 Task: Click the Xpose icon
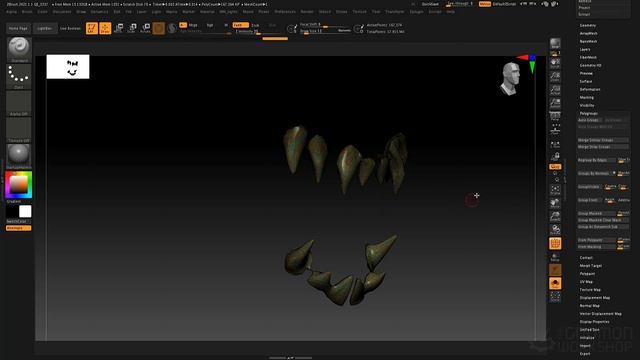[x=555, y=297]
